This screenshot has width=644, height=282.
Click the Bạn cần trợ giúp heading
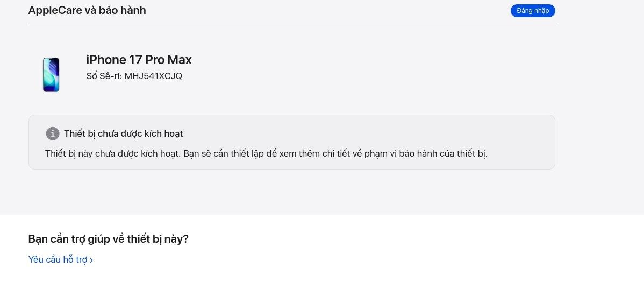(108, 239)
